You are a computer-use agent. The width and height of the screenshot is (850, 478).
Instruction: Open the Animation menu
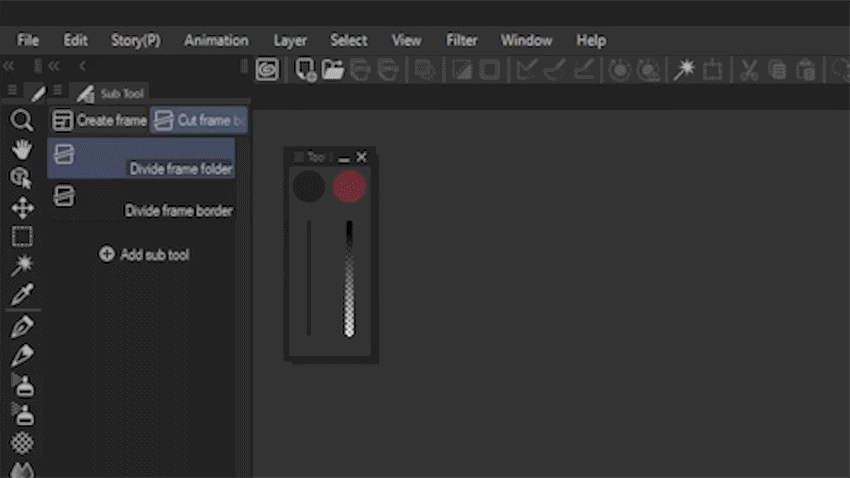(216, 41)
